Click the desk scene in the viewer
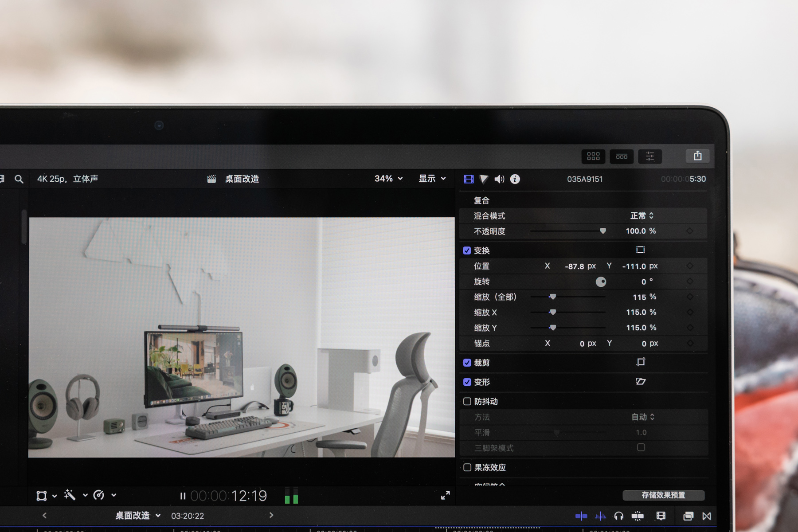Screen dimensions: 798x532 coord(242,337)
